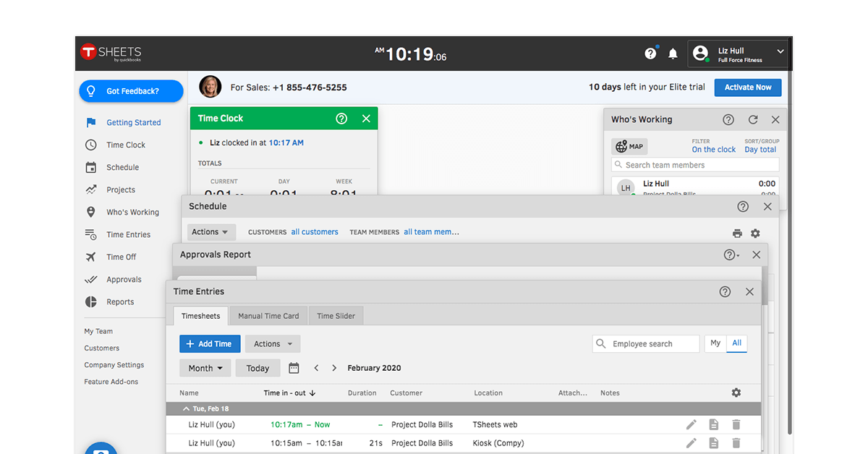
Task: Click the all customers link in Schedule
Action: coord(315,232)
